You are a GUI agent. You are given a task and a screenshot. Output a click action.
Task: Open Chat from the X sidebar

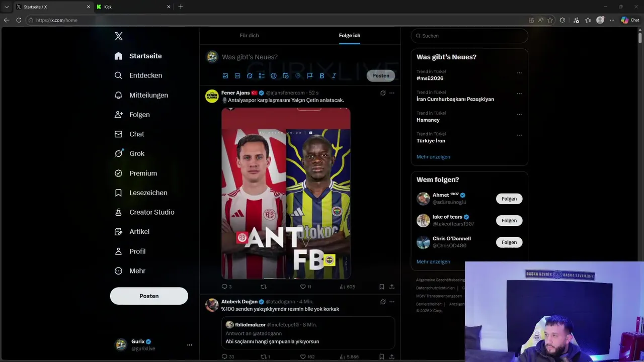129,134
